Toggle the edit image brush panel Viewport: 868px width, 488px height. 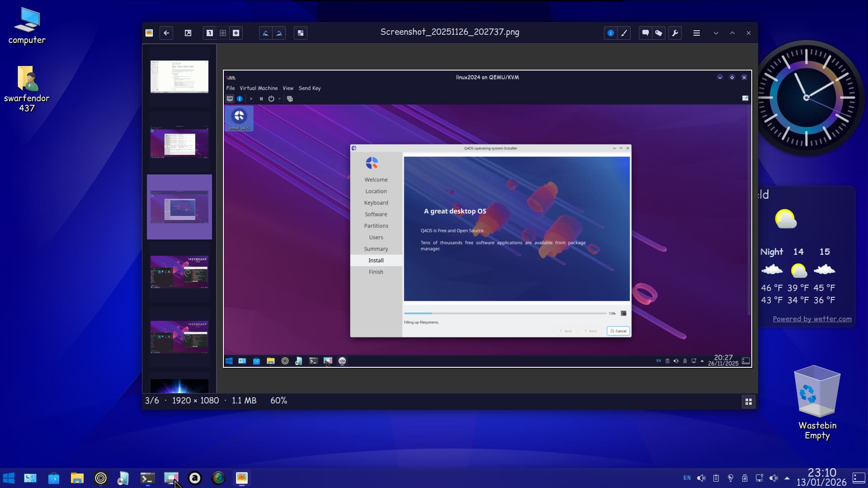click(624, 33)
